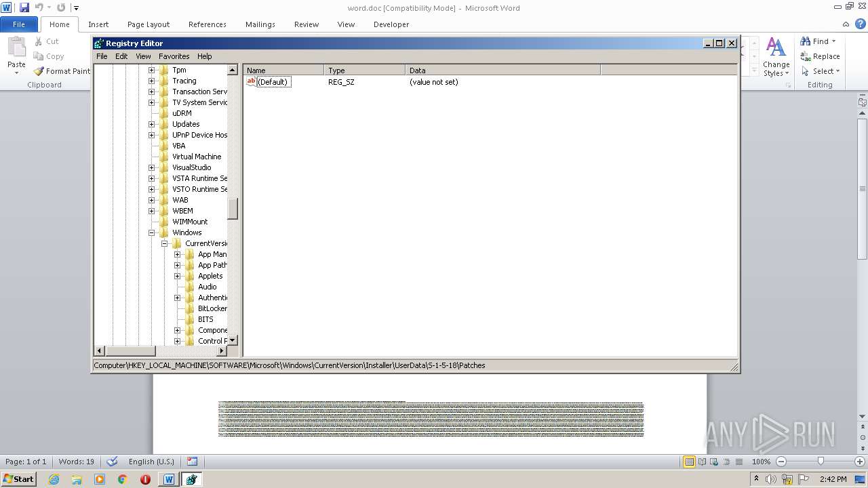Open the Select dropdown in Editing group
868x488 pixels.
pyautogui.click(x=821, y=71)
